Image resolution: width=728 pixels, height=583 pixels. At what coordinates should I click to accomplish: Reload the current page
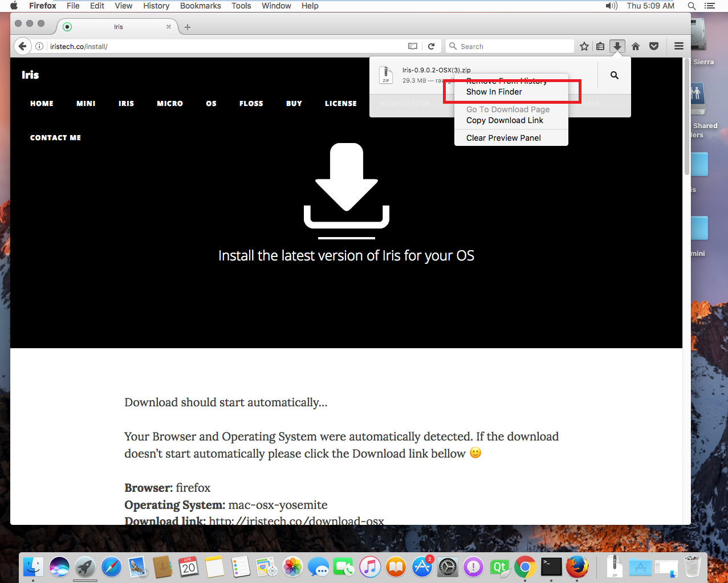point(432,46)
